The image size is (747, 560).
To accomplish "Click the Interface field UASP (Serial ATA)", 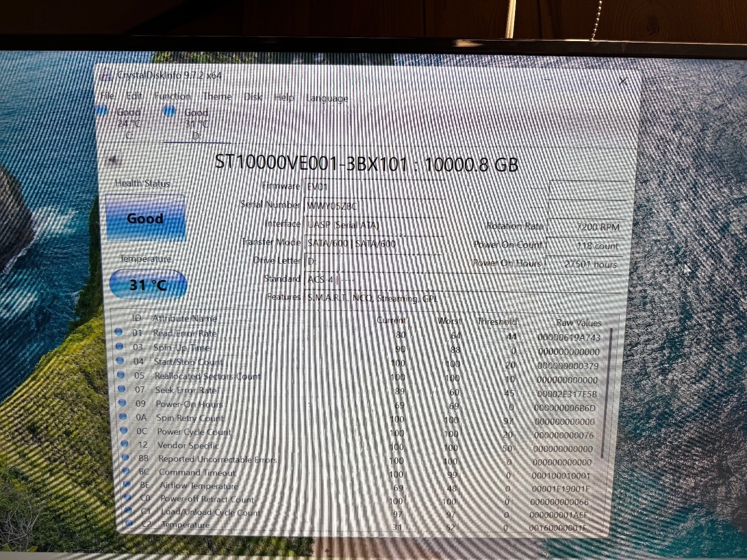I will point(373,224).
